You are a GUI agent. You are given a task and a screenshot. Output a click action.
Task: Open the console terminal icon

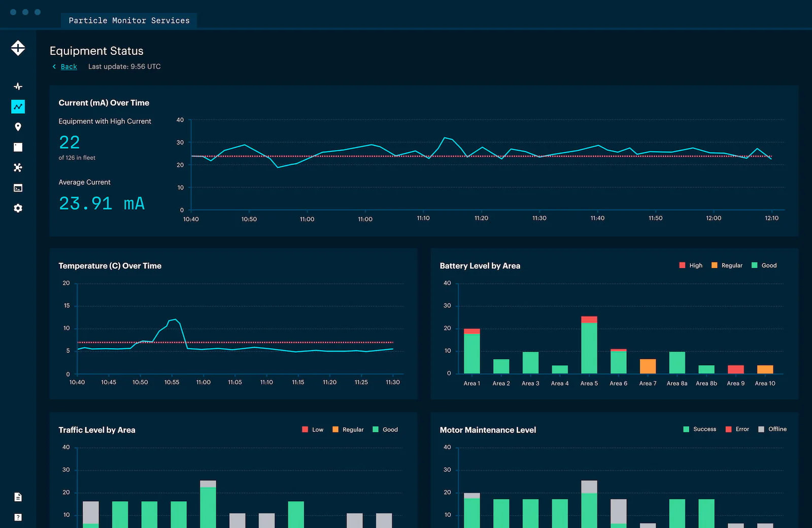[x=18, y=188]
